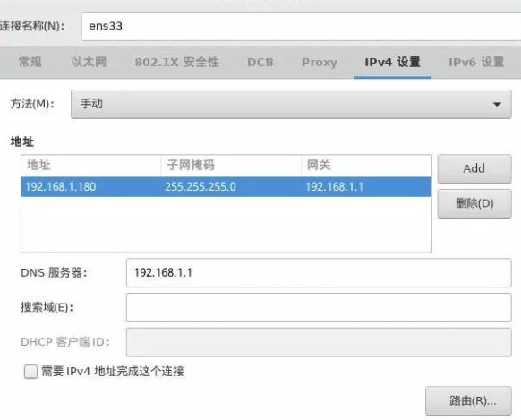
Task: Open the 路由(R)... routes button
Action: [468, 400]
